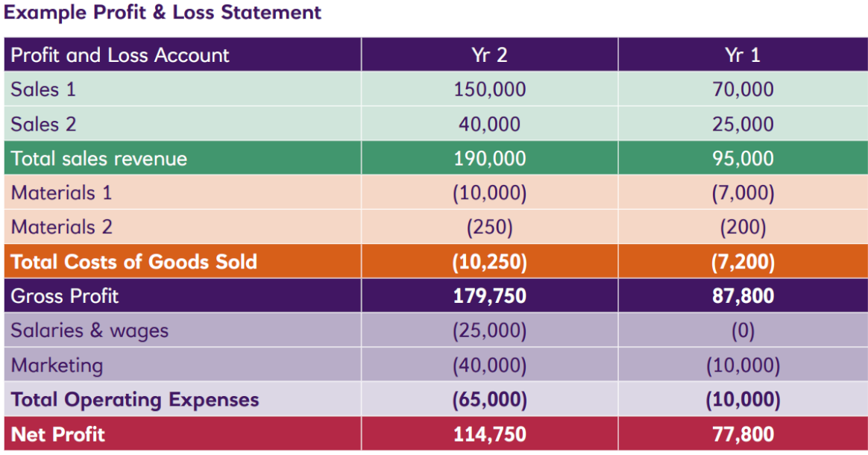The image size is (868, 455).
Task: Click the Net Profit Yr 1 value 77,800
Action: (742, 434)
